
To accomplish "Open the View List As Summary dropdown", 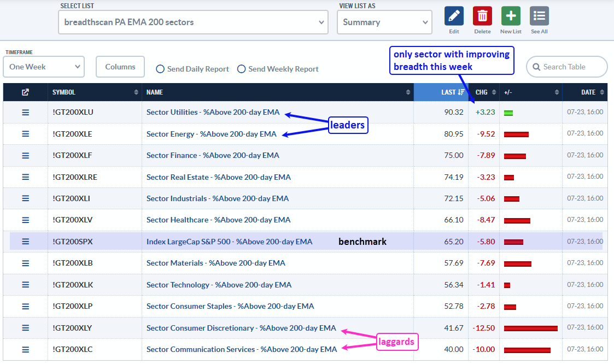I will 384,22.
